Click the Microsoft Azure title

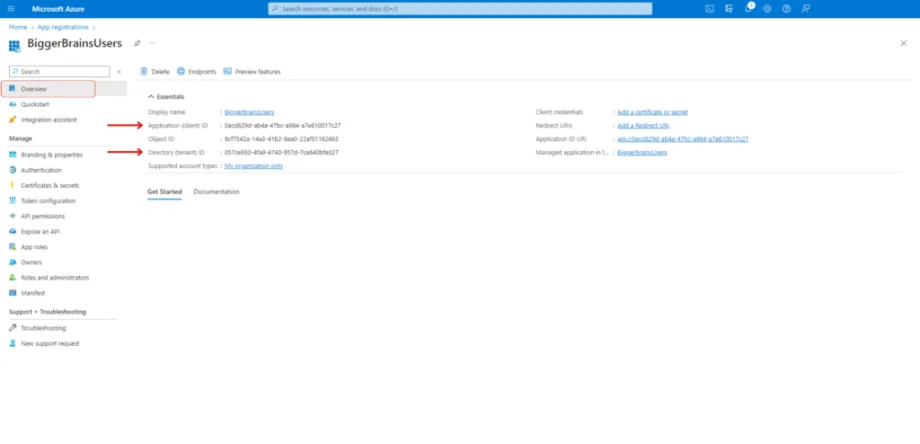58,9
